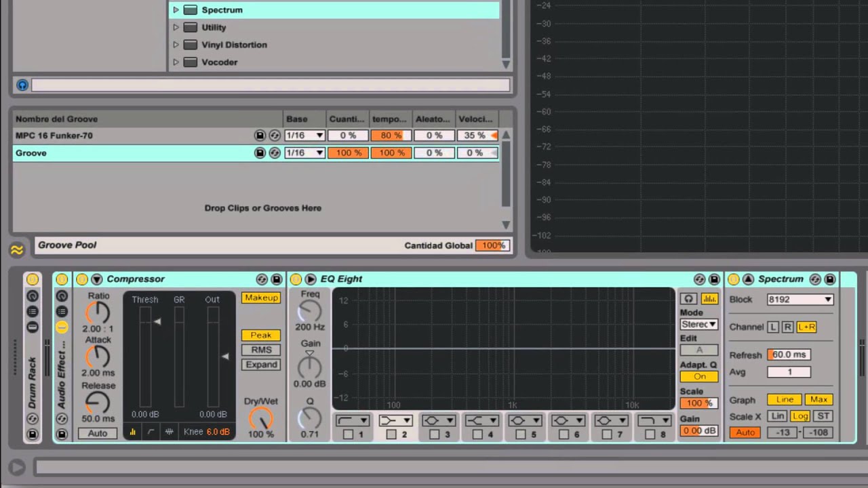Select Spectrum channel L+R
Viewport: 868px width, 488px height.
point(806,327)
